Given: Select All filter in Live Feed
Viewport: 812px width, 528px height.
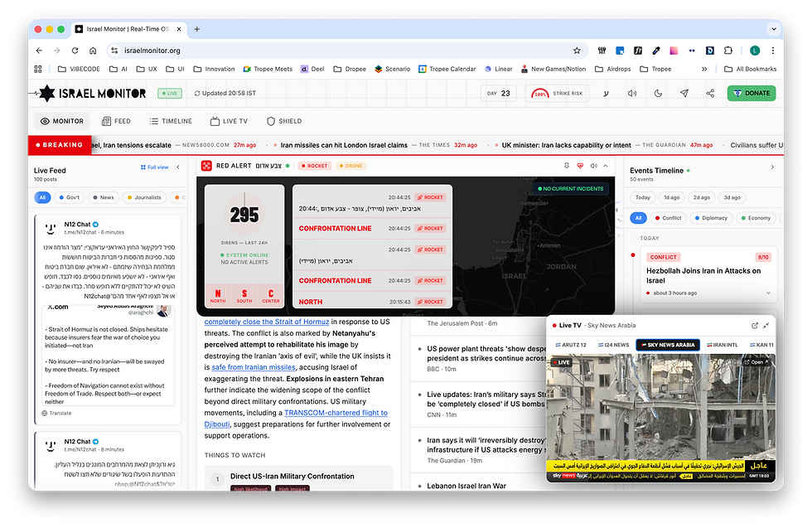Looking at the screenshot, I should tap(42, 197).
